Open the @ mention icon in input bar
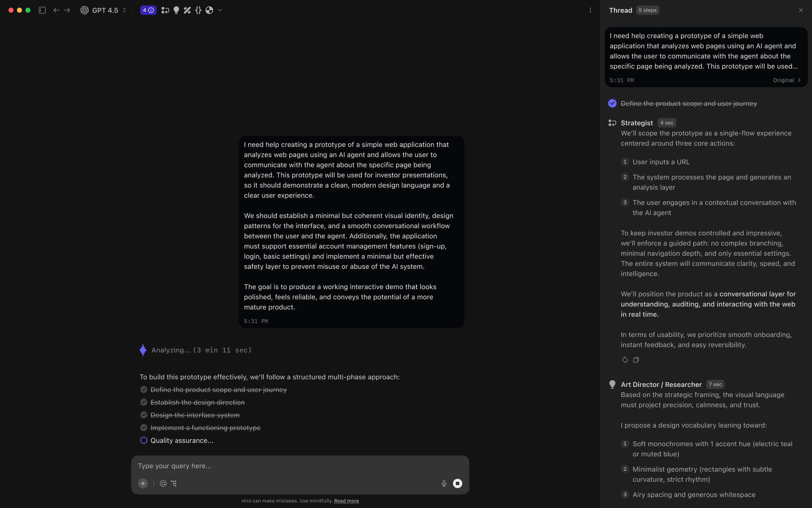 click(x=163, y=483)
